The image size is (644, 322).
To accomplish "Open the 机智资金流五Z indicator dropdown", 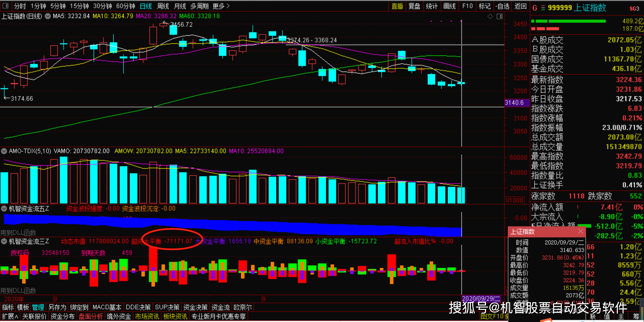I will tap(4, 209).
